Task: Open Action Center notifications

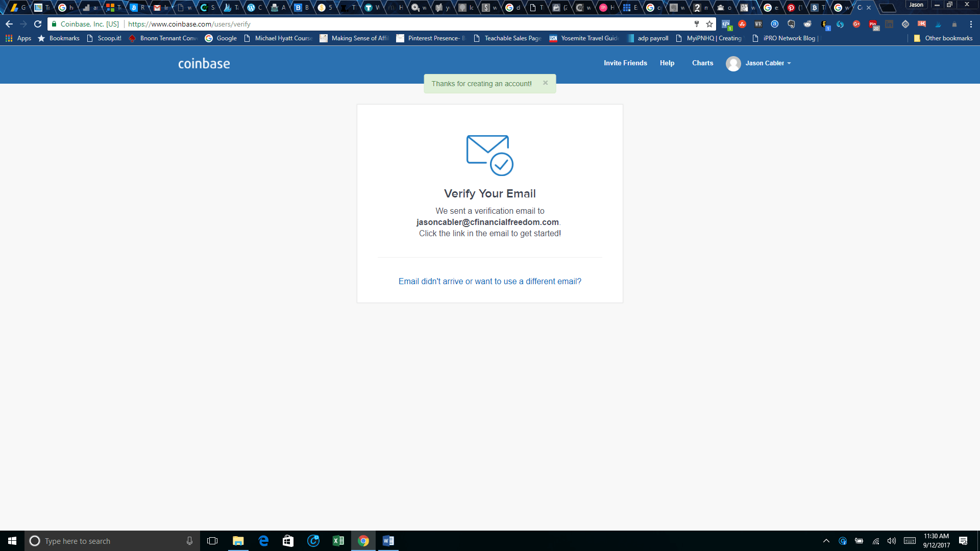Action: (x=963, y=541)
